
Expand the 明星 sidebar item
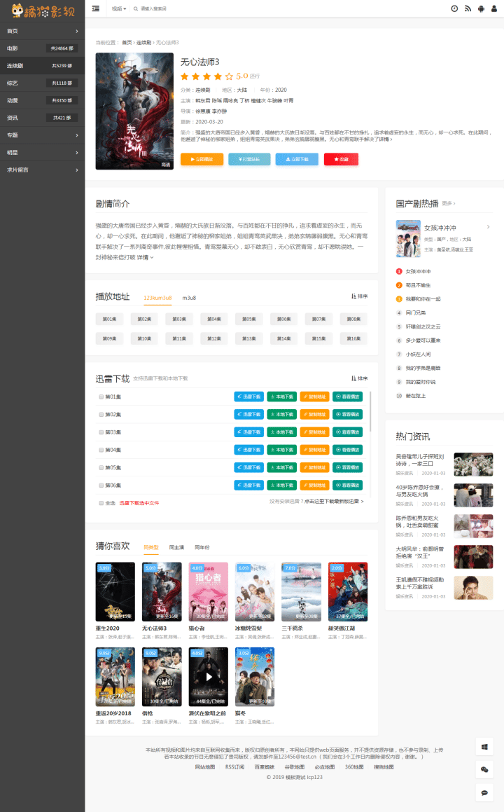(x=43, y=153)
